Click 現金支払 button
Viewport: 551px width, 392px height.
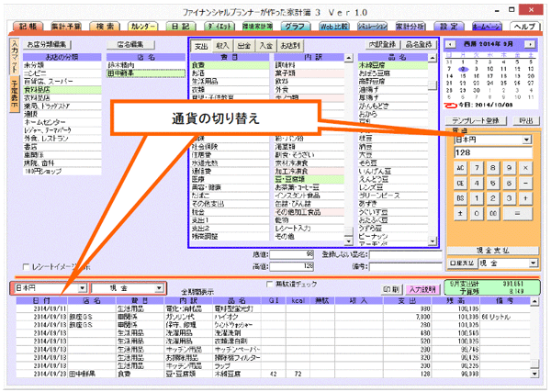pyautogui.click(x=492, y=251)
